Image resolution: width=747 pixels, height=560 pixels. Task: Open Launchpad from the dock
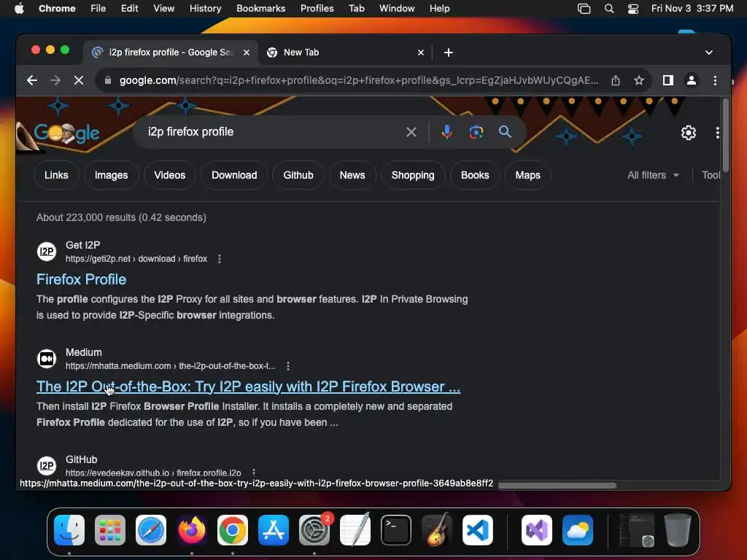tap(110, 530)
